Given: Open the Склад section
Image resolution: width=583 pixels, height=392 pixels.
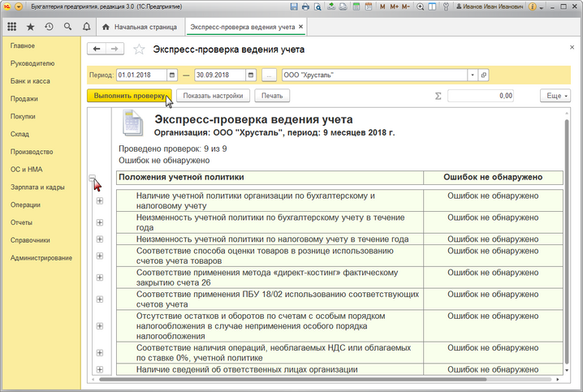Looking at the screenshot, I should pyautogui.click(x=19, y=134).
